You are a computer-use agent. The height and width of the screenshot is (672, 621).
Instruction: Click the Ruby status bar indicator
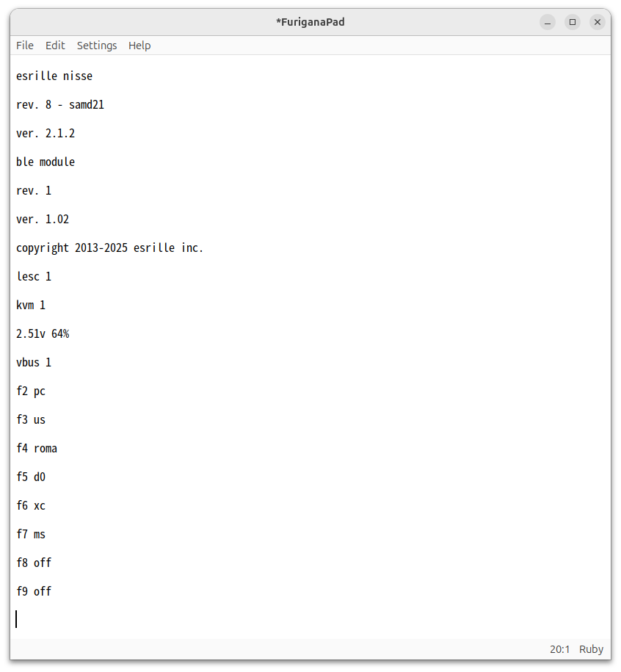point(591,649)
